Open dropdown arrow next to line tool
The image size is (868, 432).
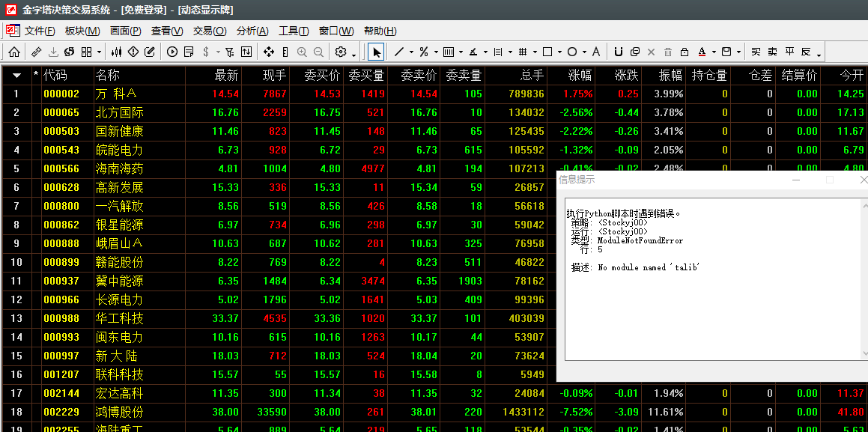pos(411,52)
